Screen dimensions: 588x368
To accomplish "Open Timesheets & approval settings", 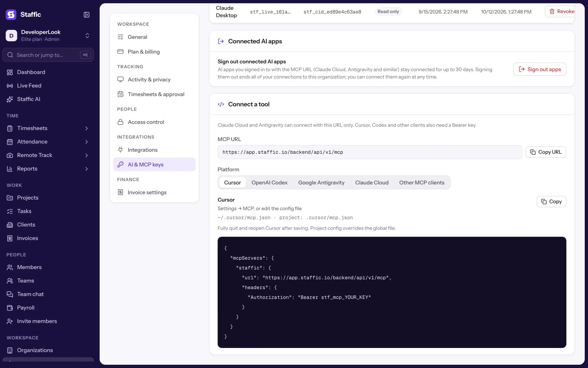I will click(154, 94).
